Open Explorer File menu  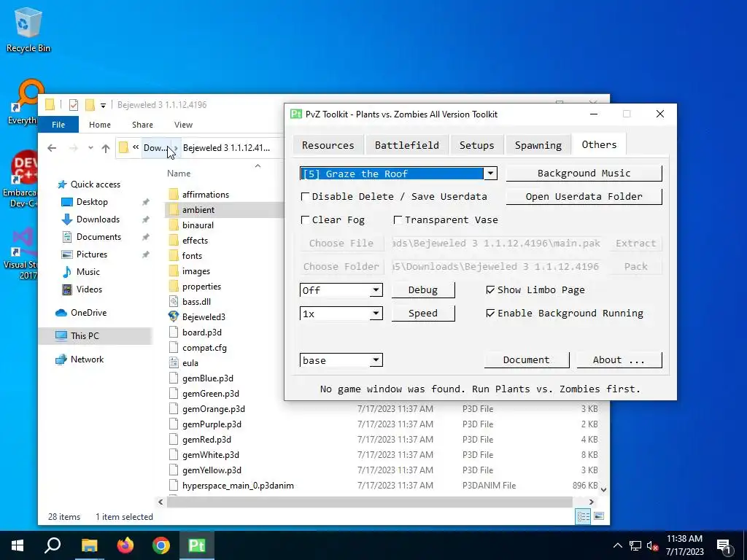coord(58,125)
